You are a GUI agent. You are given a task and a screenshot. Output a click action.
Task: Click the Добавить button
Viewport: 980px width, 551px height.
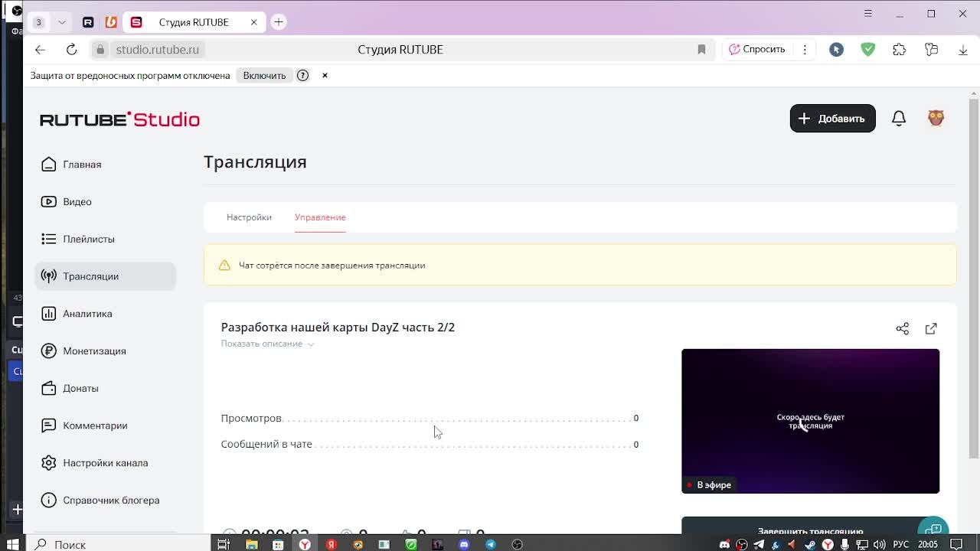(x=832, y=119)
